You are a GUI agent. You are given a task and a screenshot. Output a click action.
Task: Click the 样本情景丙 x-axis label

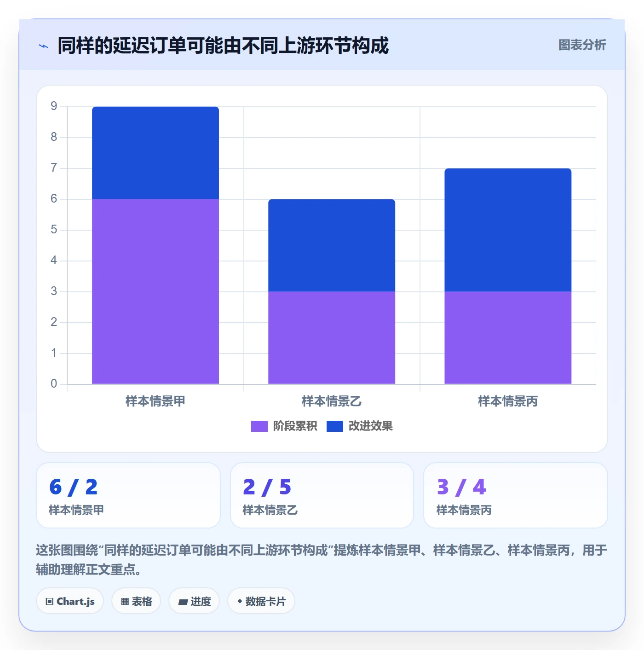[508, 401]
